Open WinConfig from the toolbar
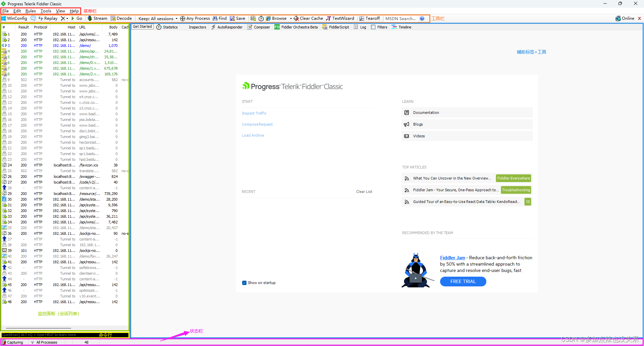The width and height of the screenshot is (644, 346). coord(14,18)
